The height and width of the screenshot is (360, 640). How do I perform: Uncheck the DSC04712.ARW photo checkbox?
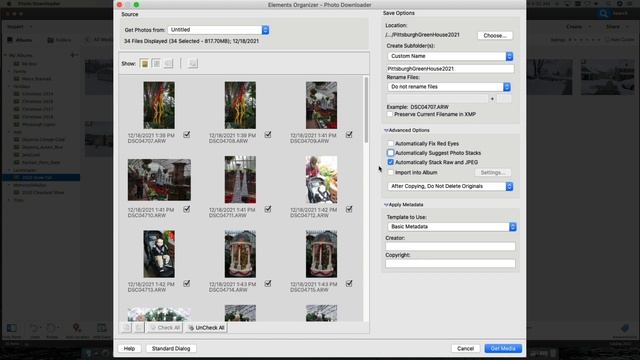(x=349, y=209)
